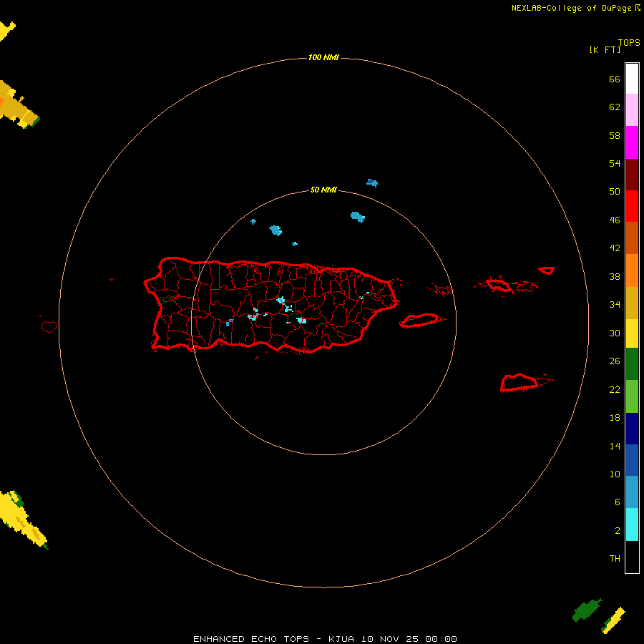Click the legend value 10
Image resolution: width=644 pixels, height=644 pixels.
[x=615, y=474]
